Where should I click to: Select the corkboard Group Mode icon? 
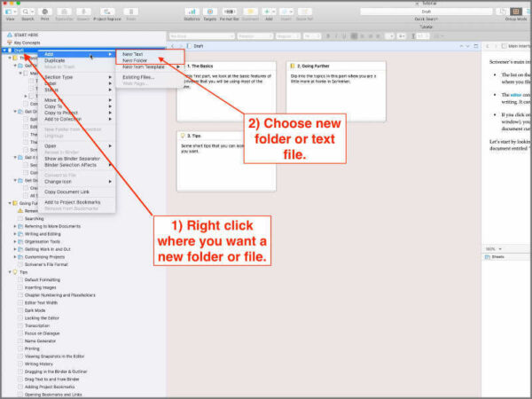516,12
